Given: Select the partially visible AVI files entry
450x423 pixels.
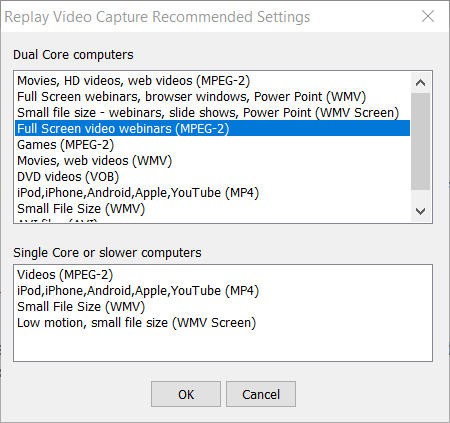Looking at the screenshot, I should pyautogui.click(x=213, y=220).
